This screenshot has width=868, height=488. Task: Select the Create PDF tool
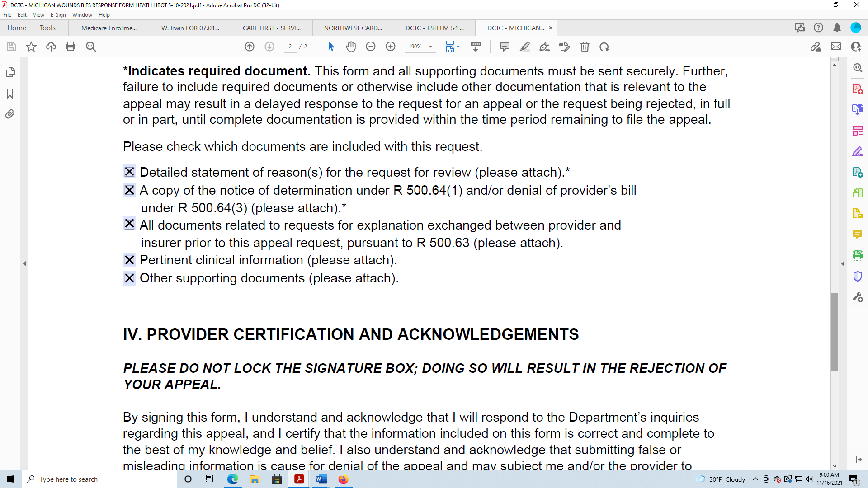coord(858,89)
